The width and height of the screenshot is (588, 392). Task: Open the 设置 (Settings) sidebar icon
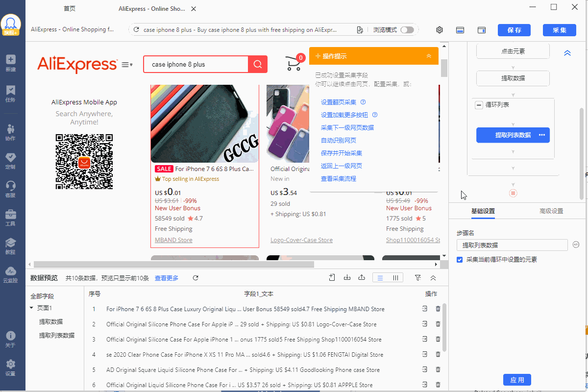tap(11, 367)
